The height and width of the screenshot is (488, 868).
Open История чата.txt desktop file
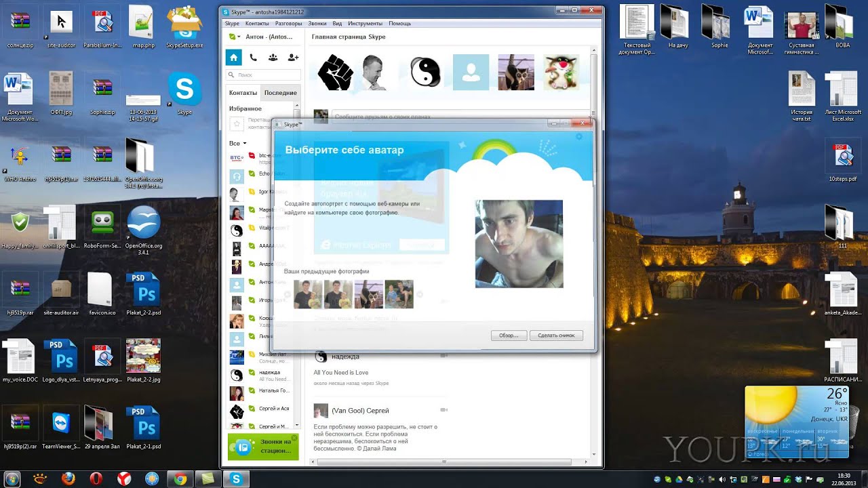pyautogui.click(x=801, y=97)
